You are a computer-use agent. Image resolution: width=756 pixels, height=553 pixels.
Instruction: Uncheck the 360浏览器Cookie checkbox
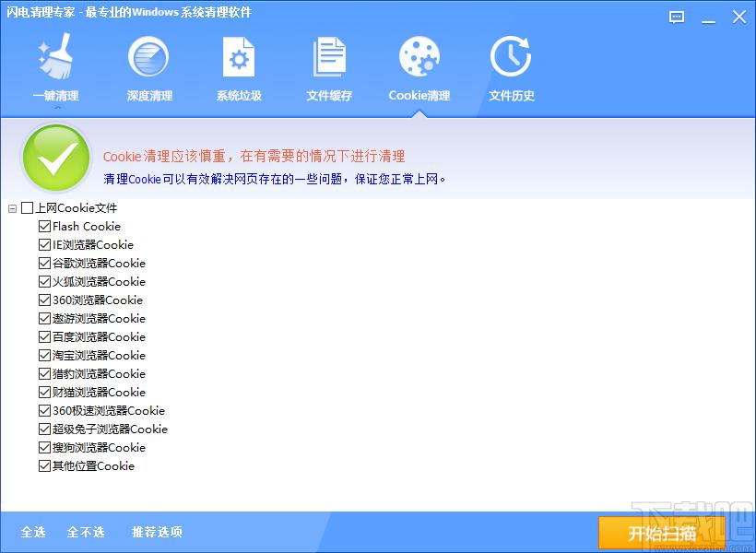44,300
